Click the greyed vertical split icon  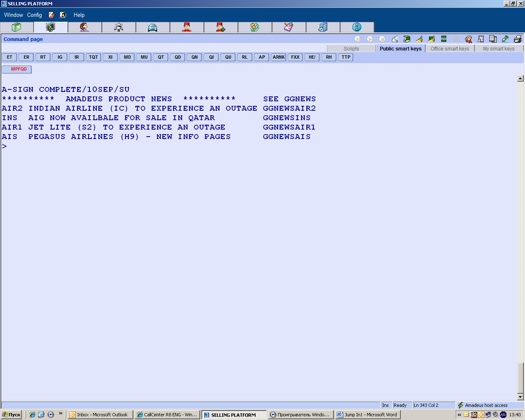tap(456, 39)
